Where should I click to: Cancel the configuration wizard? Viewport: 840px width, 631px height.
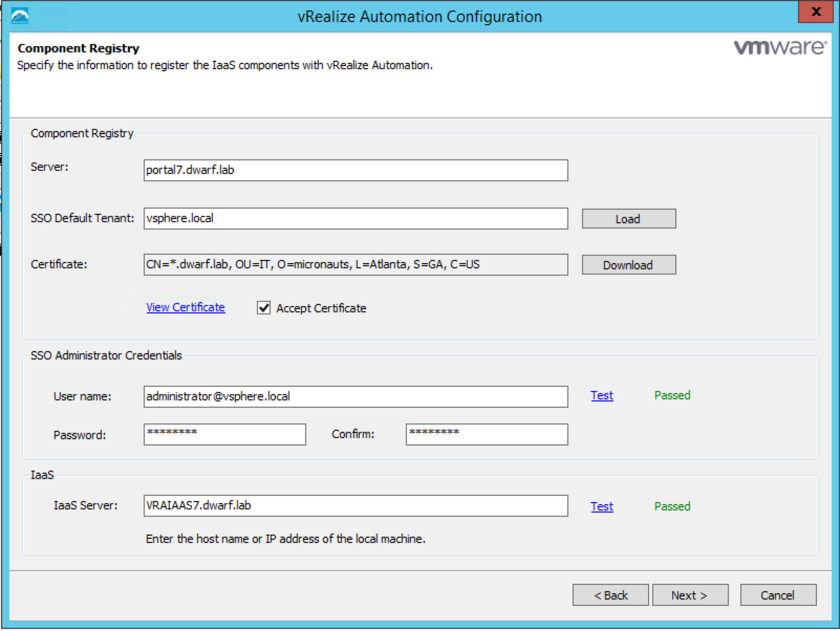click(x=778, y=595)
